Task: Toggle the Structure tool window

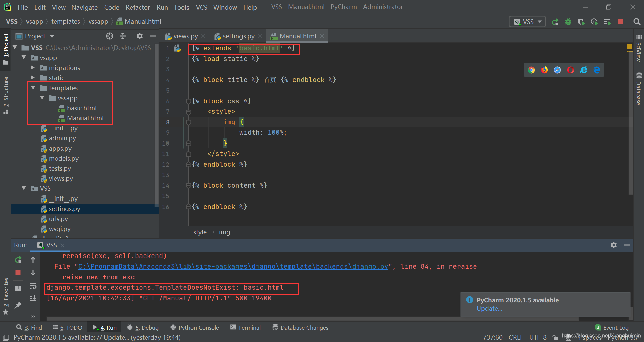Action: point(6,96)
